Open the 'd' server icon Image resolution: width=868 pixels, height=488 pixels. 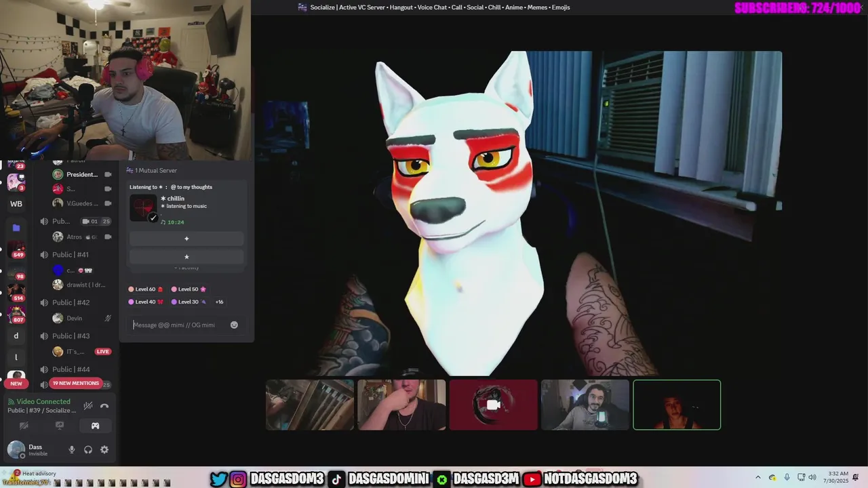(16, 335)
